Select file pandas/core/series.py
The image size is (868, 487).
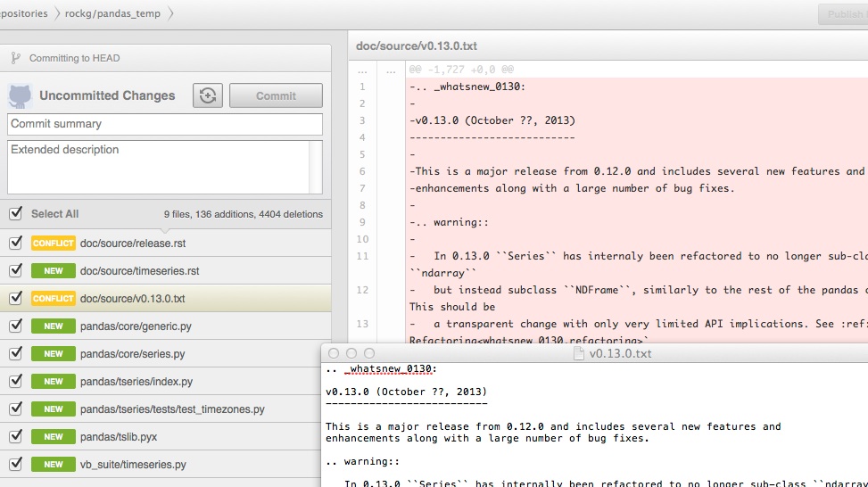pos(132,354)
